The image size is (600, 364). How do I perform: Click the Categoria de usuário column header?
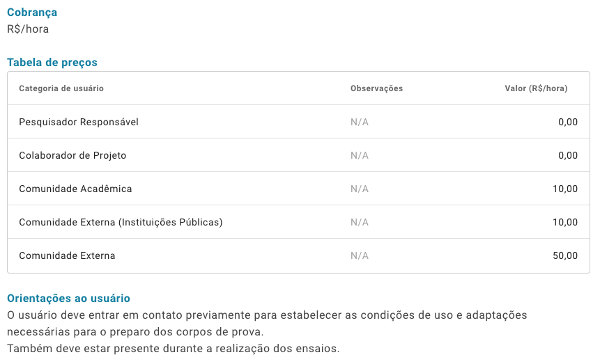[x=61, y=88]
